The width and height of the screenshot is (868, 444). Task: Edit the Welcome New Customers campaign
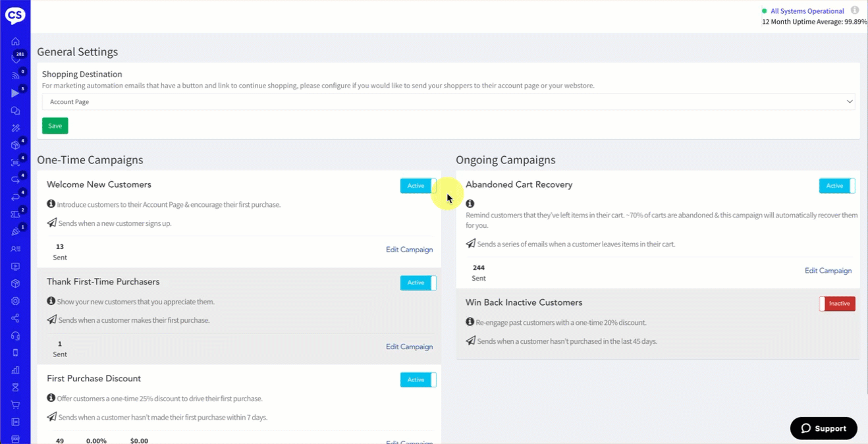tap(409, 250)
